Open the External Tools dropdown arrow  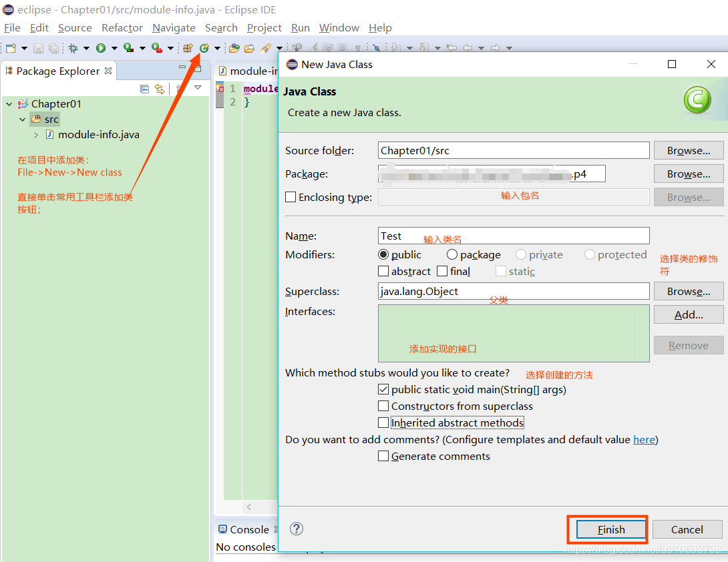point(170,48)
